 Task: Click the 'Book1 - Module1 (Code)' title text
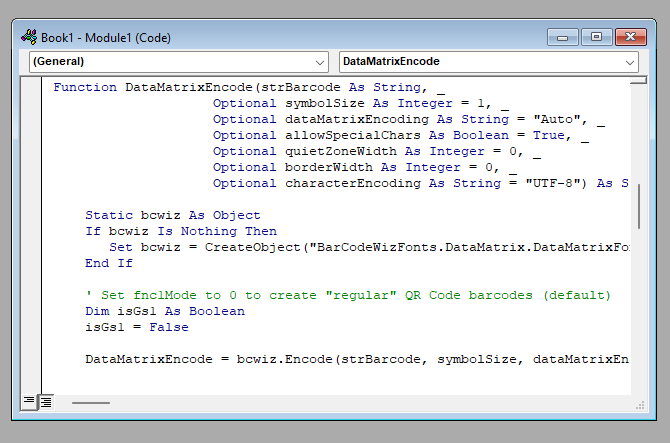click(x=106, y=38)
